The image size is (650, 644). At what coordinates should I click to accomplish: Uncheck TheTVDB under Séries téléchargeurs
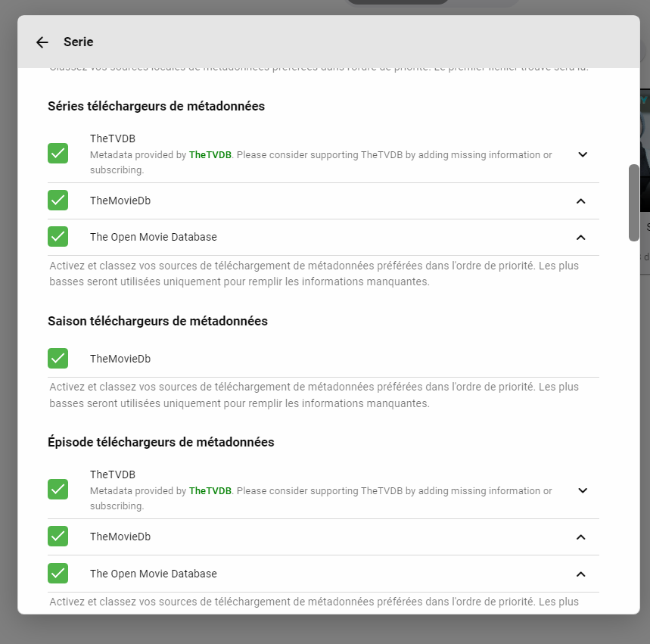58,154
